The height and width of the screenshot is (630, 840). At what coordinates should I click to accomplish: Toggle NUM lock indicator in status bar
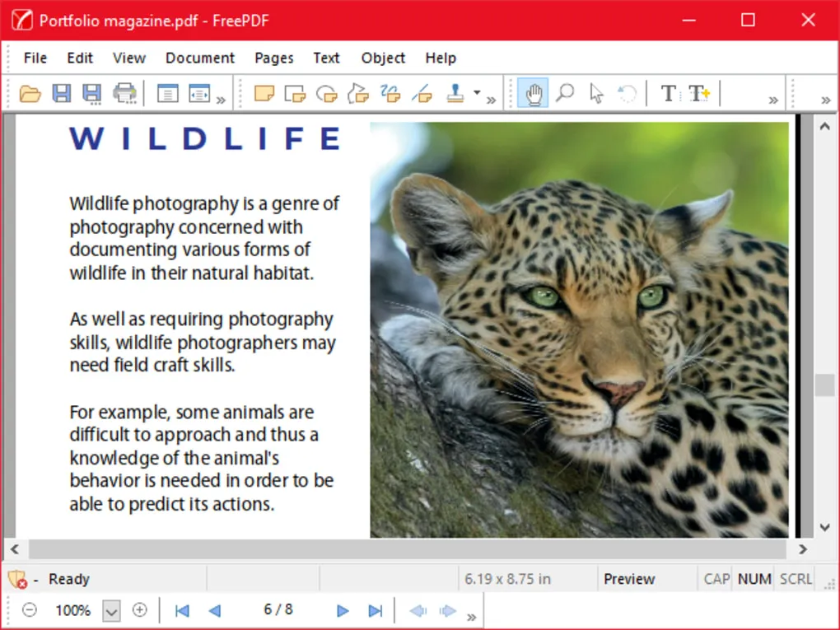[x=753, y=578]
